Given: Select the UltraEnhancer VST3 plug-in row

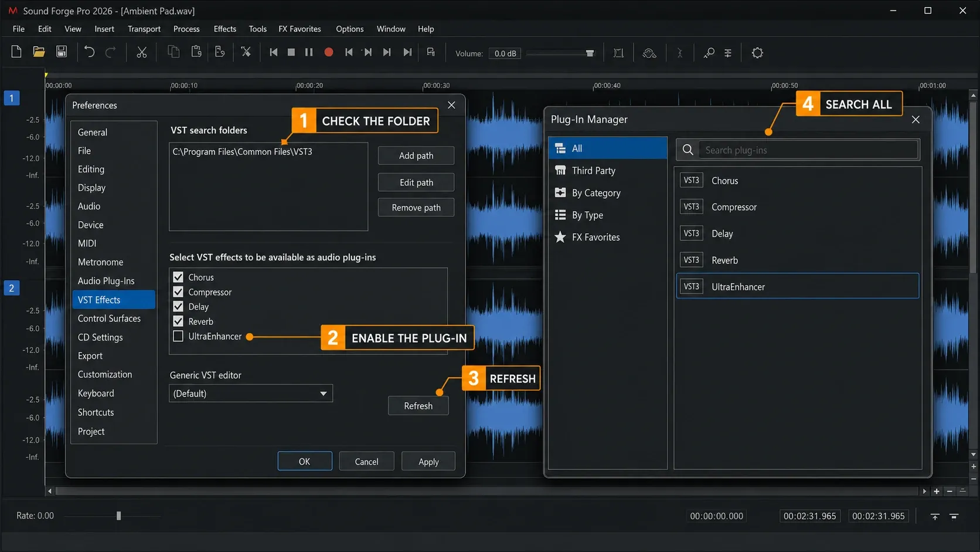Looking at the screenshot, I should coord(798,286).
